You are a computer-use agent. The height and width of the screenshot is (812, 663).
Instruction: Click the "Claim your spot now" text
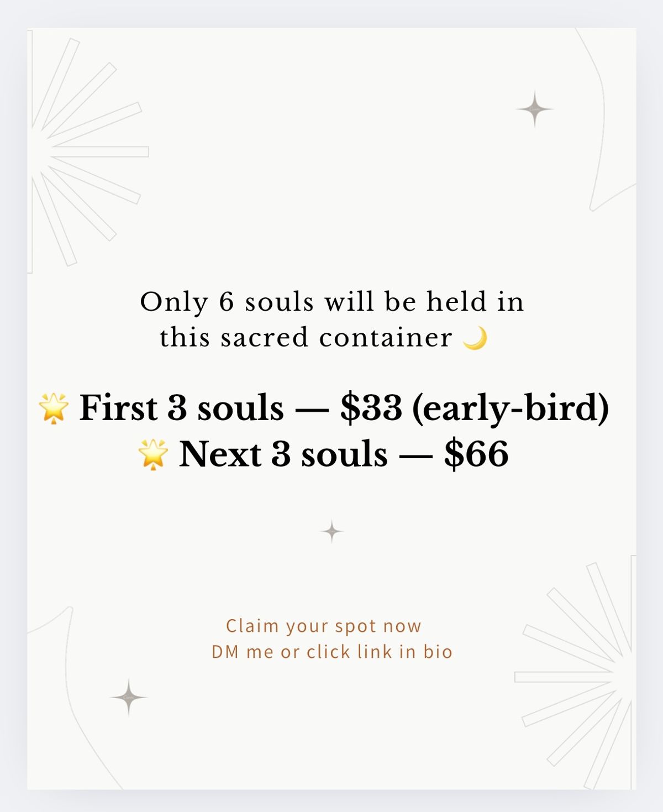coord(323,626)
